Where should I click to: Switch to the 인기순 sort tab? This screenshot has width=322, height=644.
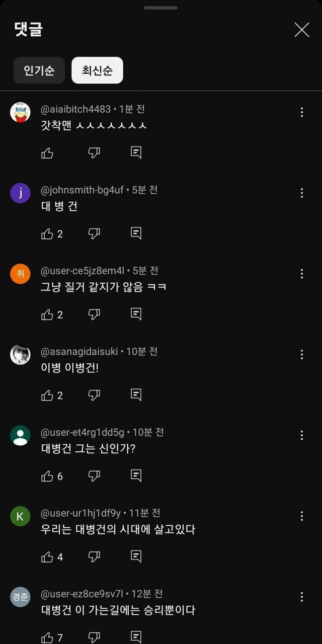[39, 70]
